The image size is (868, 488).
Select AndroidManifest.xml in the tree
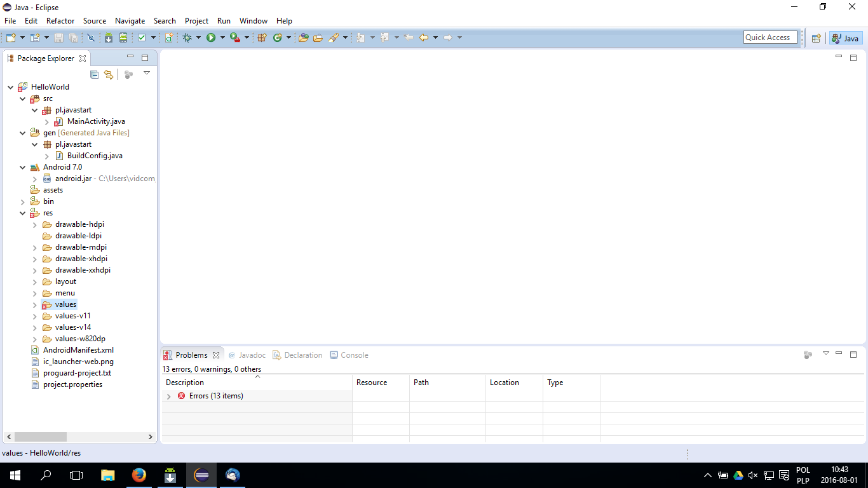point(72,350)
